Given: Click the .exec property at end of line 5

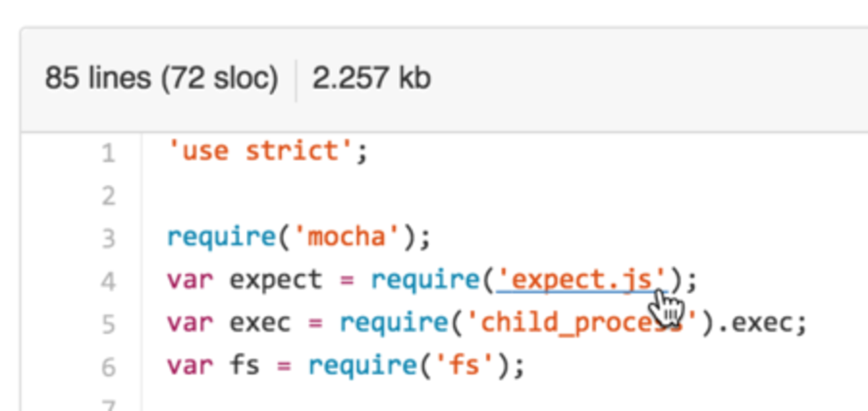Looking at the screenshot, I should [759, 323].
